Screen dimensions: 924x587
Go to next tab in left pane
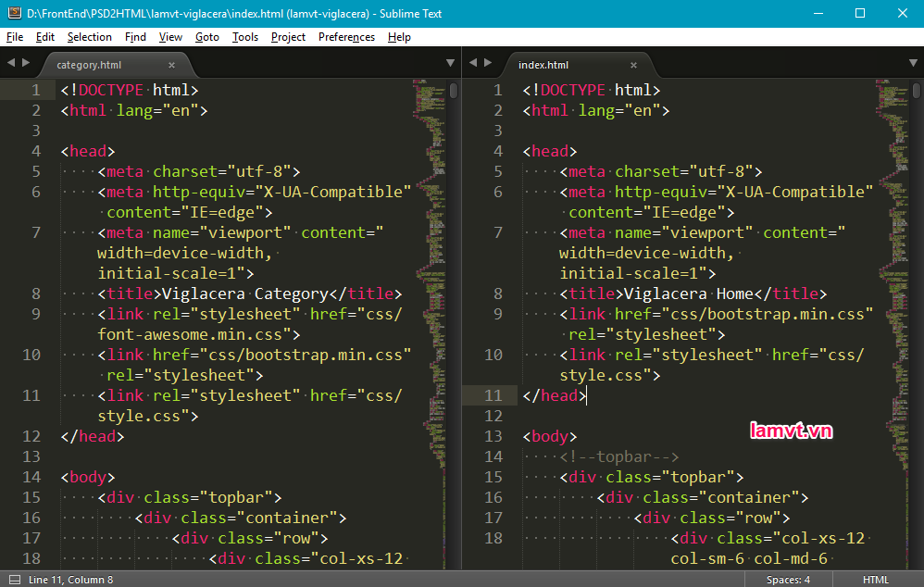click(x=26, y=62)
